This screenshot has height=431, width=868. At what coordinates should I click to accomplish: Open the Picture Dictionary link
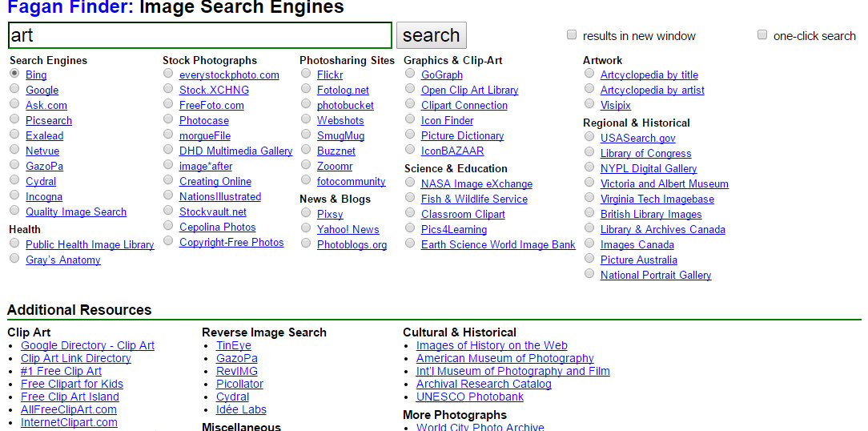pyautogui.click(x=462, y=135)
